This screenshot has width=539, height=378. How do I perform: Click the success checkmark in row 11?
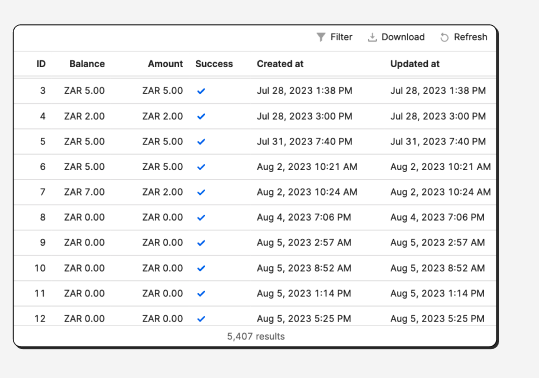tap(201, 293)
